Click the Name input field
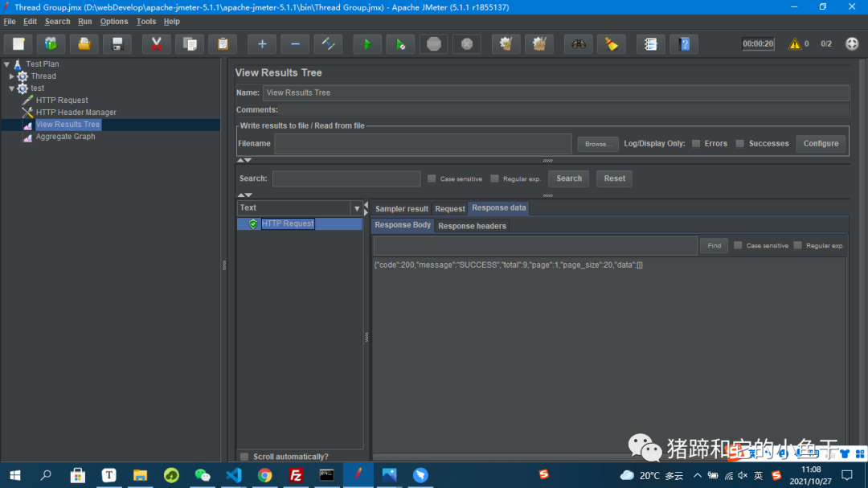Screen dimensions: 868x488 [x=556, y=92]
